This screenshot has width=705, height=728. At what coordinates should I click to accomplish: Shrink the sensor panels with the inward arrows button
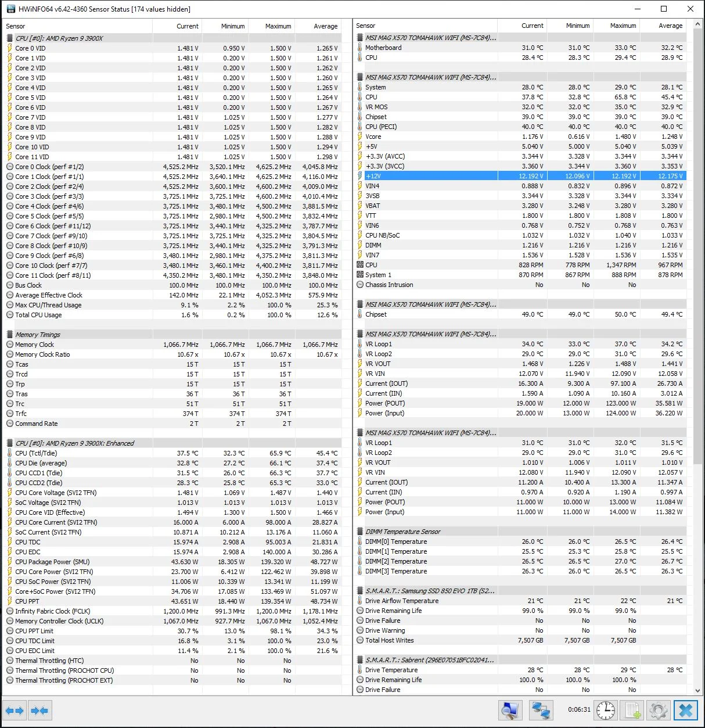(x=39, y=711)
